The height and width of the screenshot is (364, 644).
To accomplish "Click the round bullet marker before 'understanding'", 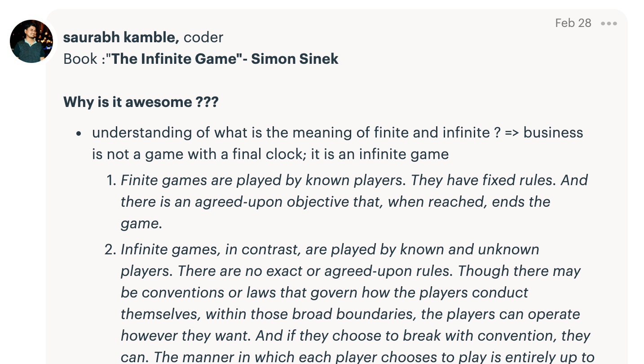I will (x=79, y=133).
